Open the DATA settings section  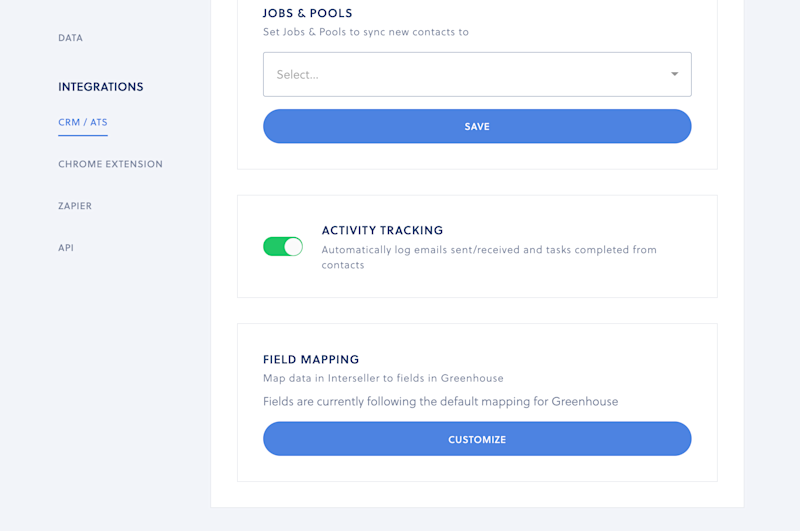[x=70, y=38]
